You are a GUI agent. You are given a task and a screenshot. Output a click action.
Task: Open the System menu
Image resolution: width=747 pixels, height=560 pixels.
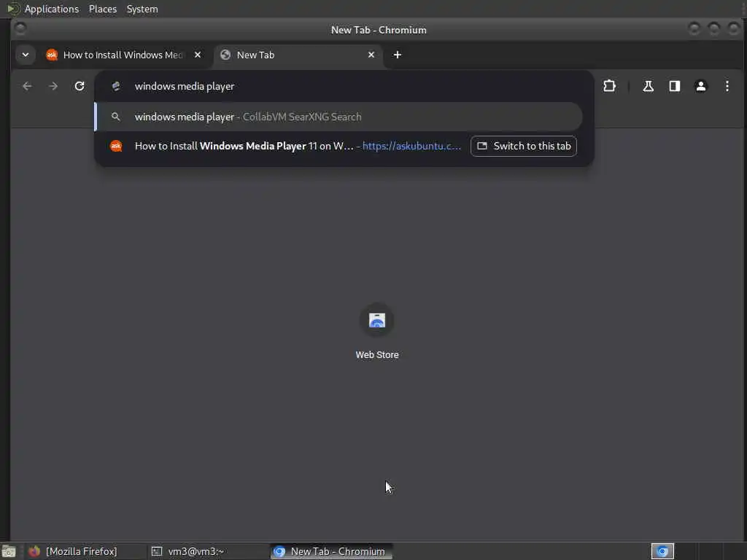[x=142, y=9]
